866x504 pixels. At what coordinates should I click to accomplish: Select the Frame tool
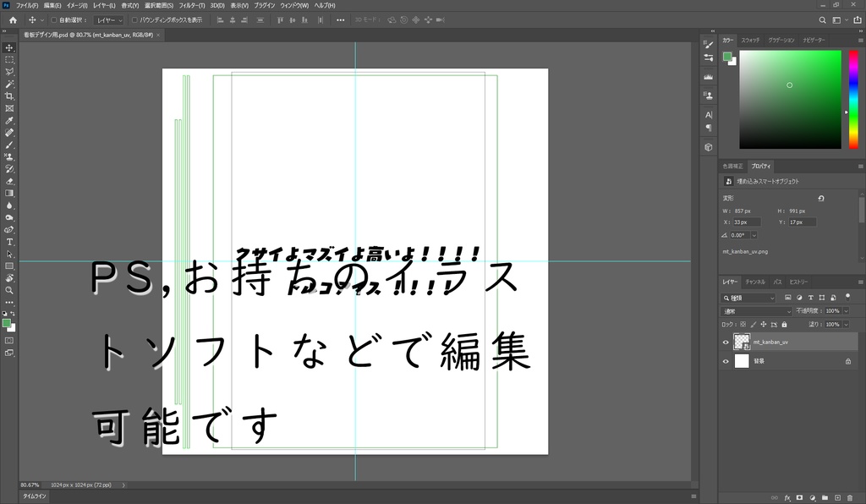click(x=9, y=108)
